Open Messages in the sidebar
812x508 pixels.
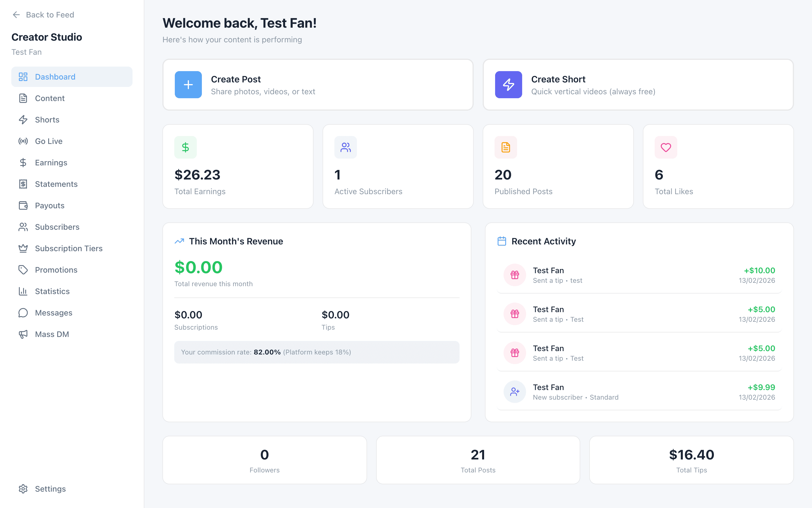[72, 313]
